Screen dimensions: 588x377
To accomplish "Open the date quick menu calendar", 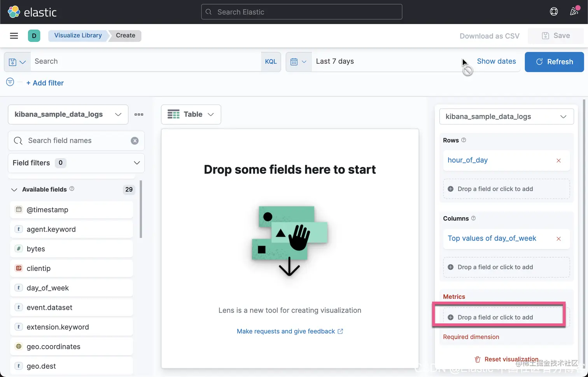I will (x=299, y=62).
